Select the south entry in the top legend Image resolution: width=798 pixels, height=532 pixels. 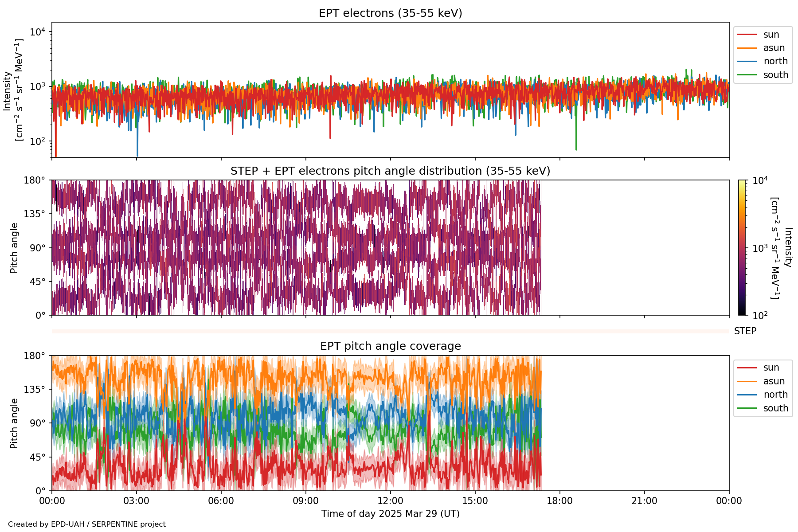(775, 75)
